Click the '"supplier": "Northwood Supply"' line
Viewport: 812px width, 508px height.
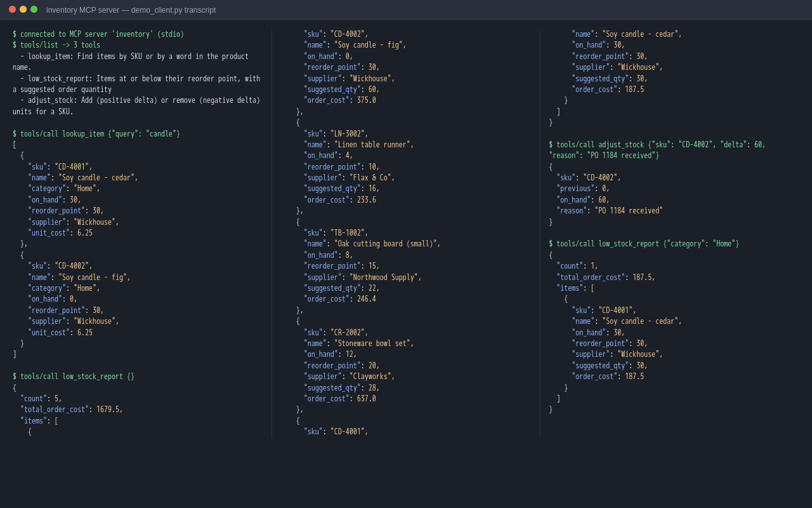tap(363, 277)
